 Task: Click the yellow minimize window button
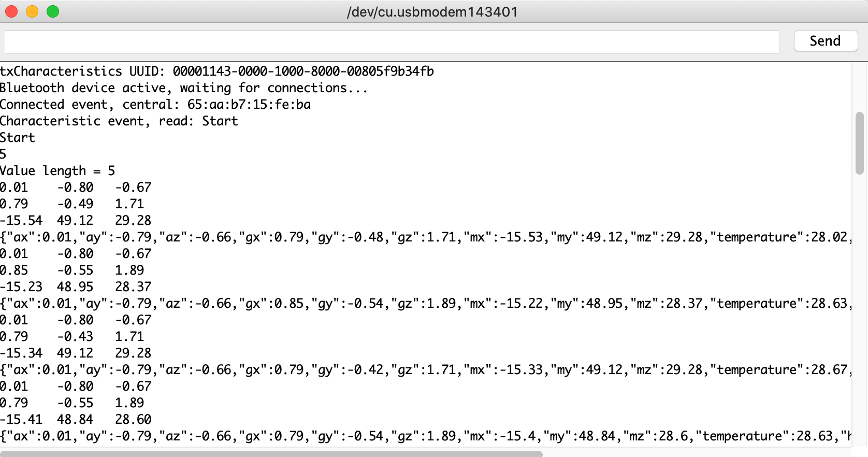coord(32,11)
